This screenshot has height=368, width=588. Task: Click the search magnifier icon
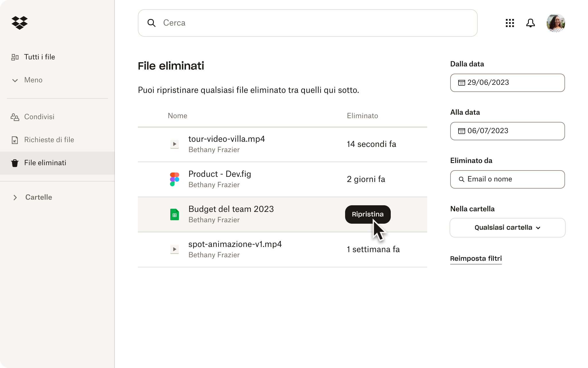tap(151, 23)
